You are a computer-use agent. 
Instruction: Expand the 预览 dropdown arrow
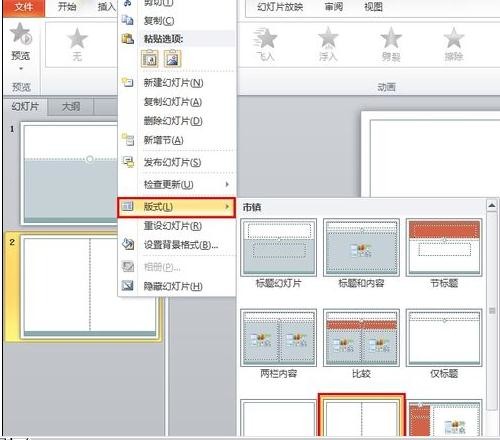21,69
